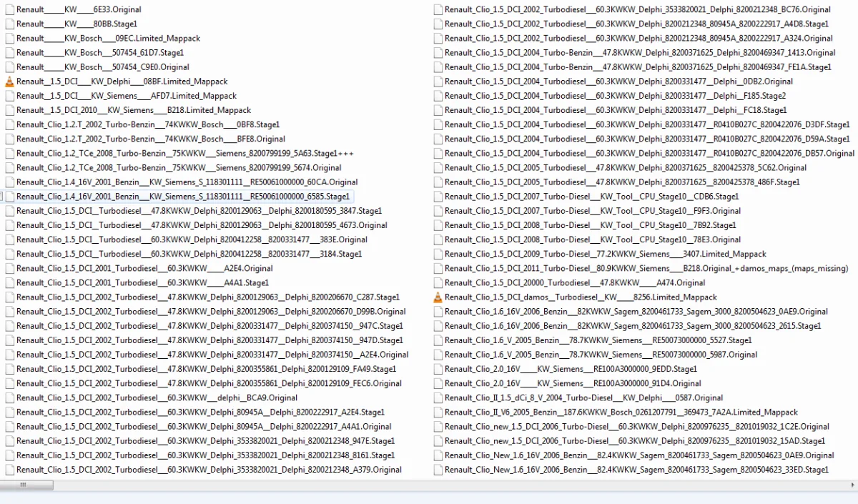Select Clio 1.5 DCI 2004 F185.Stage2 file
Image resolution: width=858 pixels, height=504 pixels.
[x=615, y=96]
